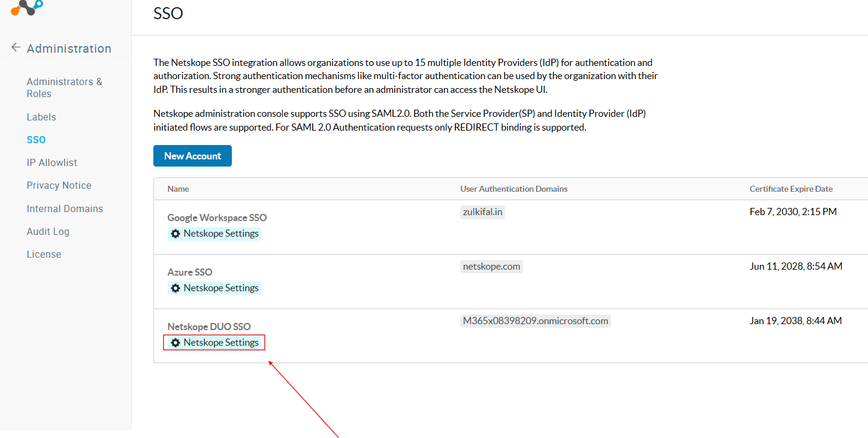The image size is (868, 438).
Task: Open Netskope Settings for Google Workspace SSO
Action: (214, 234)
